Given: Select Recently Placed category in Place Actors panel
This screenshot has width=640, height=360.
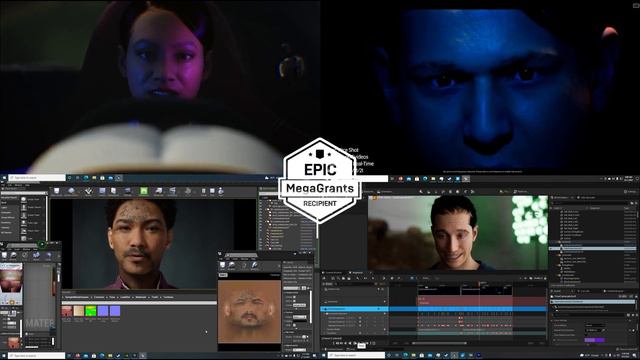Looking at the screenshot, I should (9, 198).
